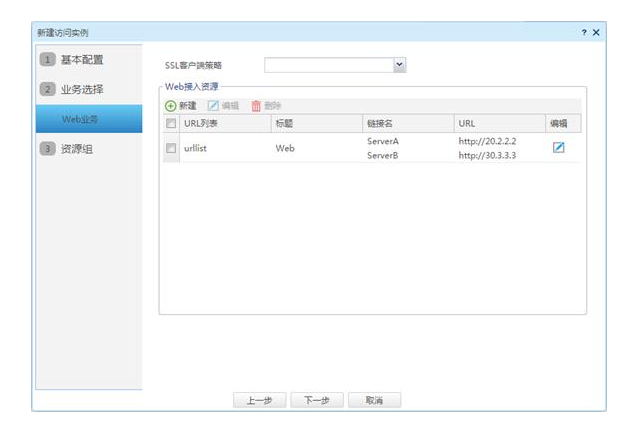Click step number 1 badge
The height and width of the screenshot is (439, 638).
point(48,59)
